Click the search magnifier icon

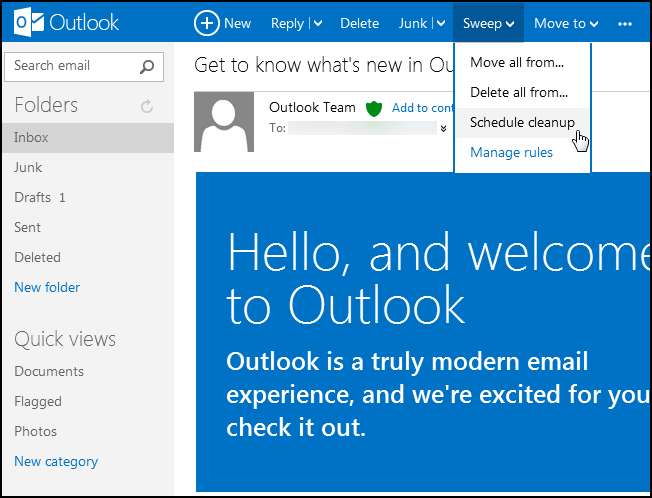[x=147, y=67]
